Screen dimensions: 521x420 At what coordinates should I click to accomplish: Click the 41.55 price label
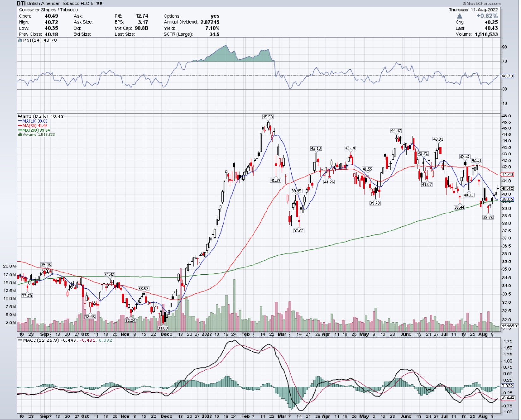pos(367,169)
